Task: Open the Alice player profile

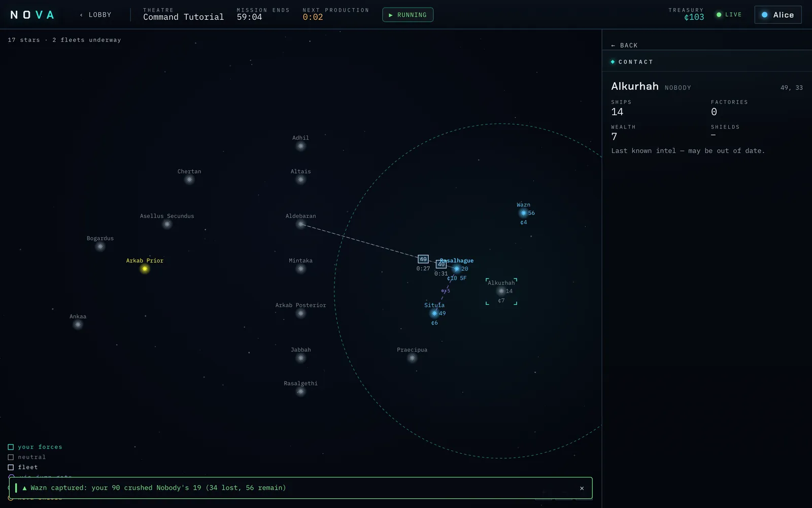Action: coord(777,15)
